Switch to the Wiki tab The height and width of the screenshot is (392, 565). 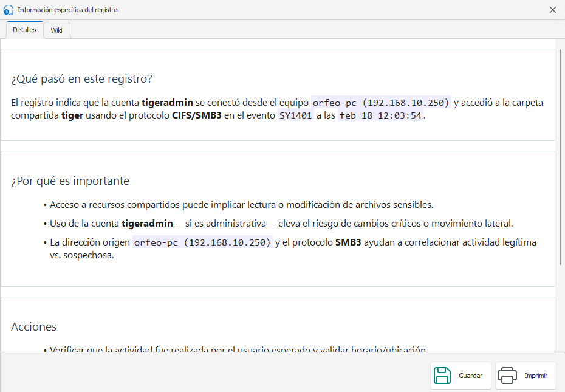(56, 30)
